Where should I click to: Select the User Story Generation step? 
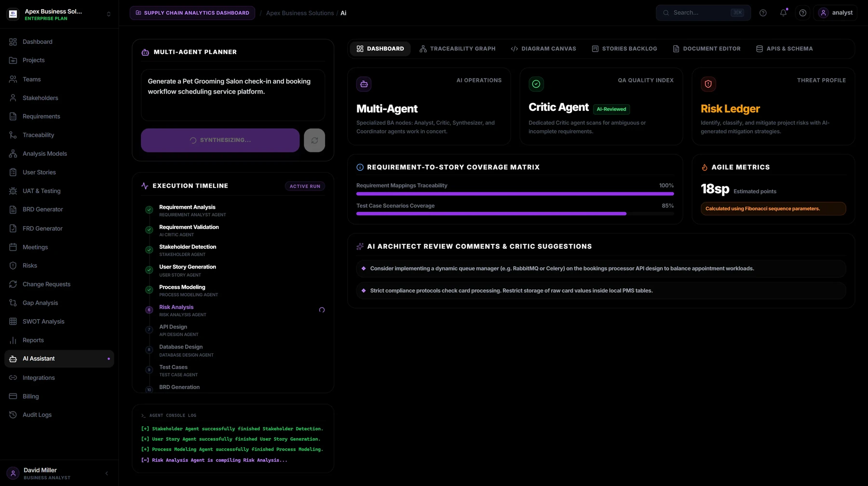(x=233, y=270)
